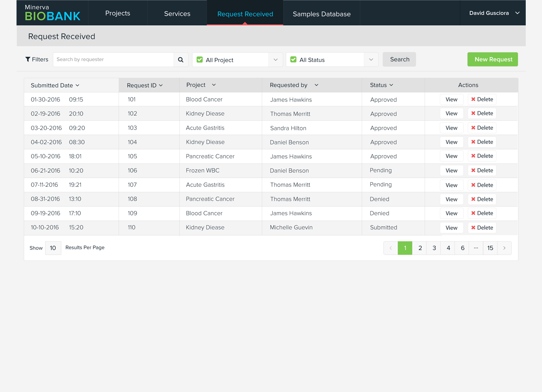
Task: Sort by Submitted Date column
Action: (x=55, y=85)
